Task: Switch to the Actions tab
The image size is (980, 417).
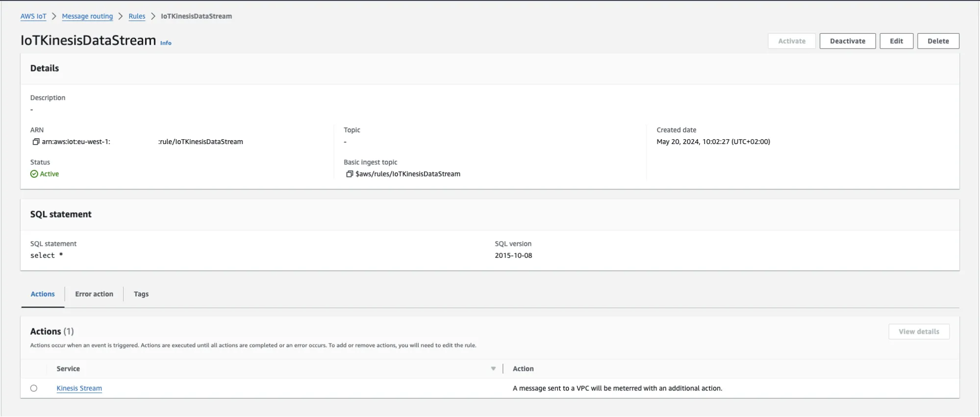Action: tap(43, 294)
